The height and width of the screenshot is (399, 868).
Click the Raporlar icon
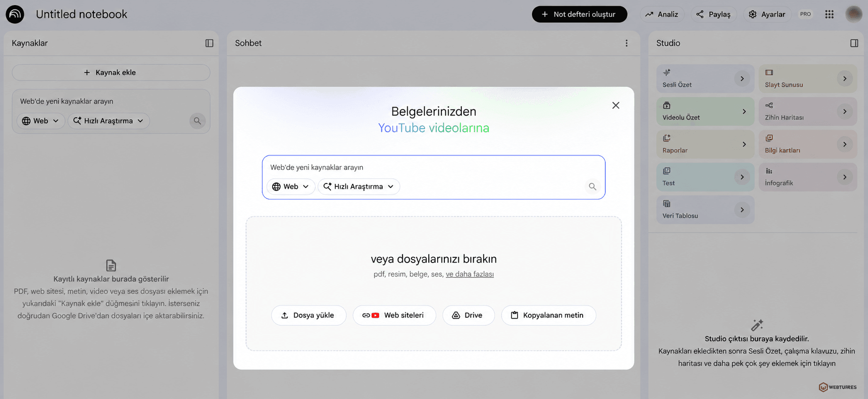pos(667,138)
